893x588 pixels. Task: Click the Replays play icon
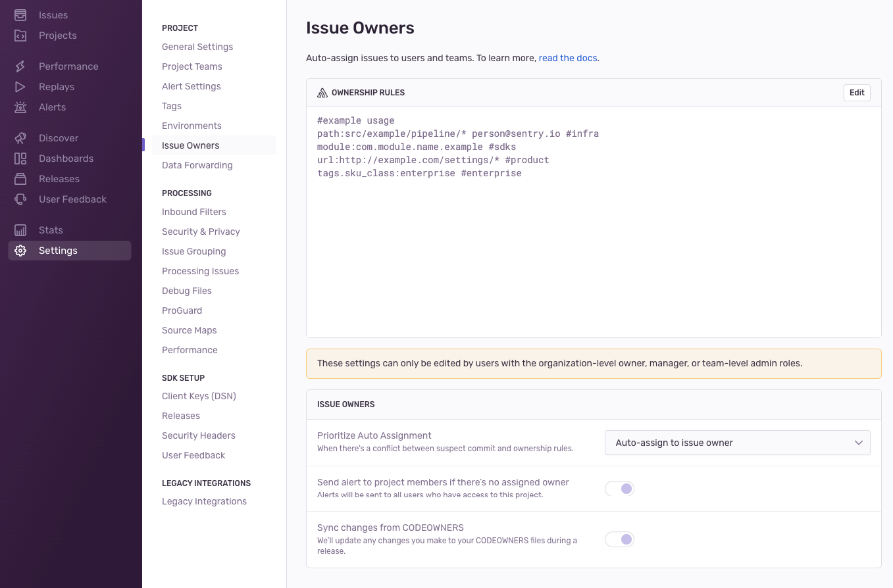(20, 87)
